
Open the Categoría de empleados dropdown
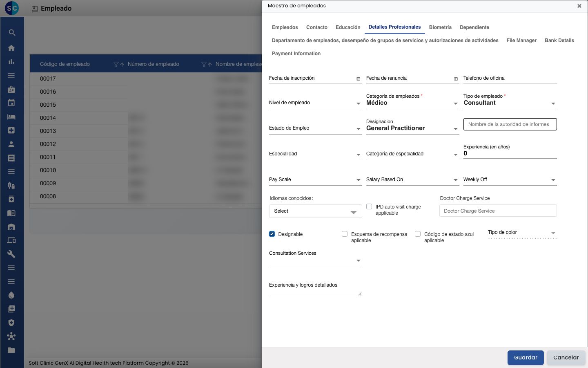[x=412, y=103]
